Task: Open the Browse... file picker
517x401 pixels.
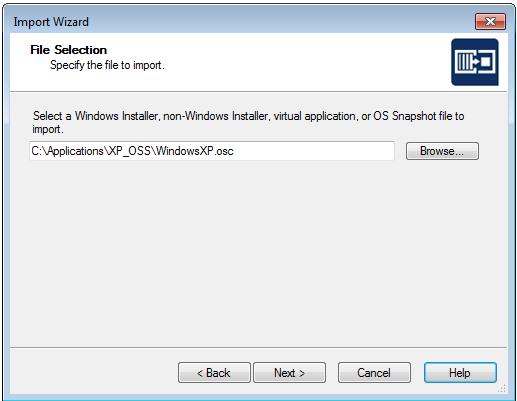Action: click(x=442, y=151)
